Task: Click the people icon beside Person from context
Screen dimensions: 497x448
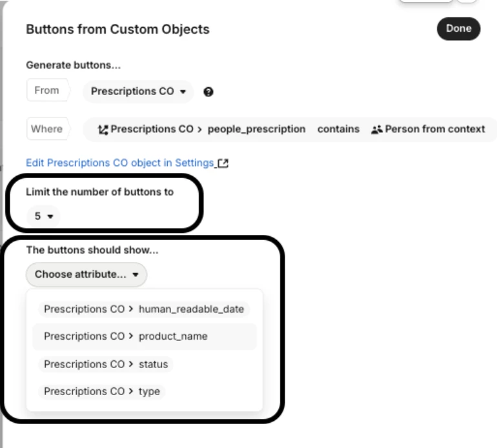Action: pyautogui.click(x=377, y=129)
